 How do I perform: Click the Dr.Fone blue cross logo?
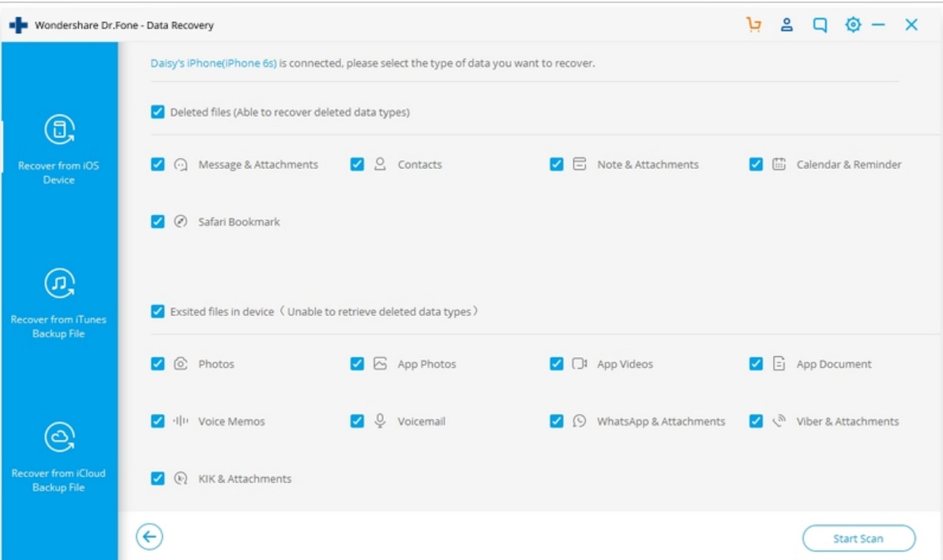19,25
